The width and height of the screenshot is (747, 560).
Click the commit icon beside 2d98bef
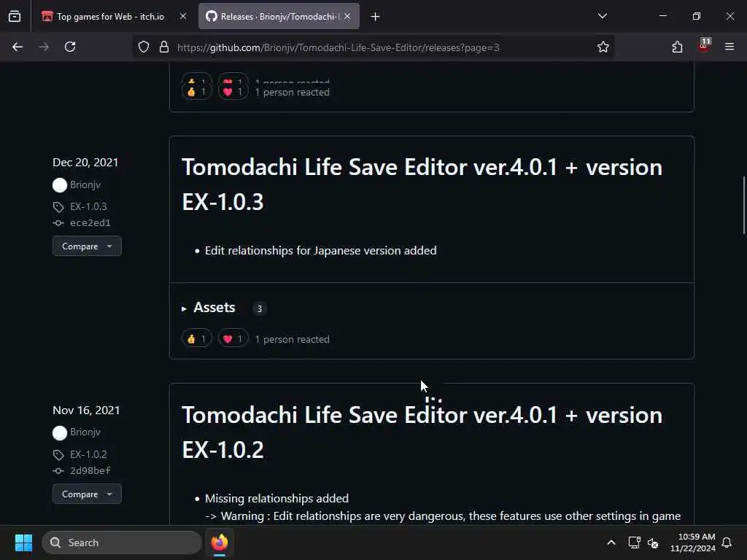[58, 470]
